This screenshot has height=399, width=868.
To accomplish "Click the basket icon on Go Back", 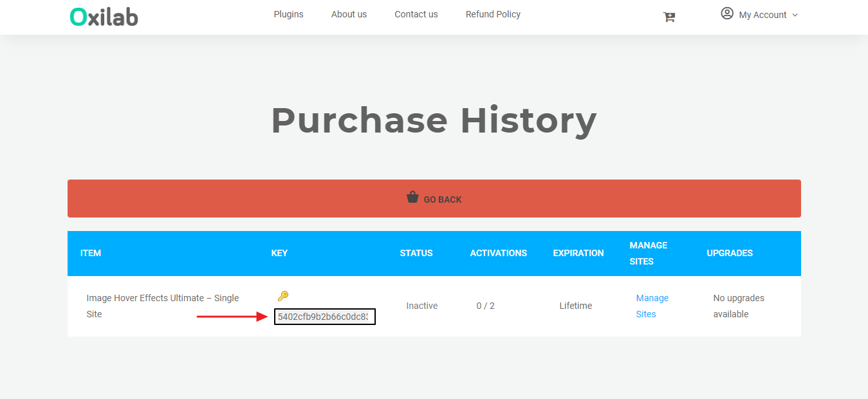I will click(412, 197).
